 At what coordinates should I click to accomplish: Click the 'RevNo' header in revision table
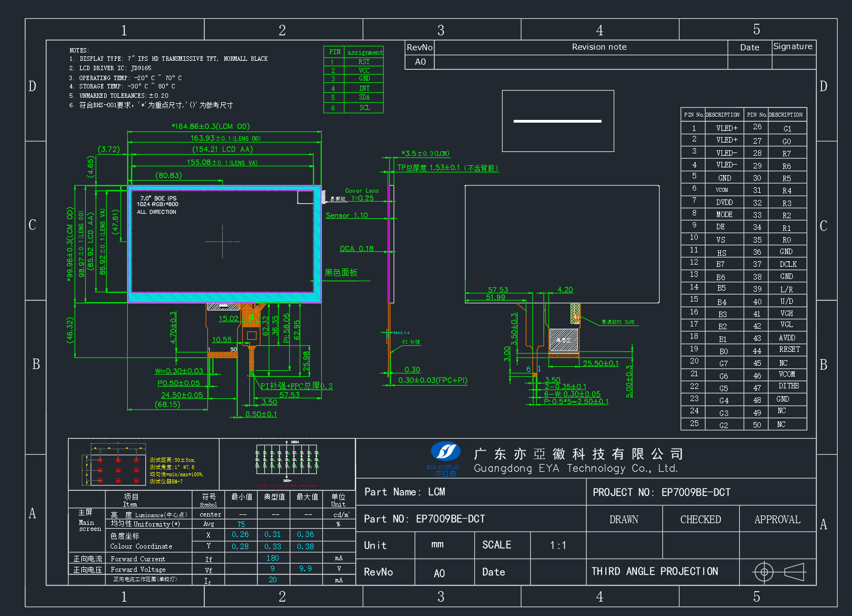420,48
